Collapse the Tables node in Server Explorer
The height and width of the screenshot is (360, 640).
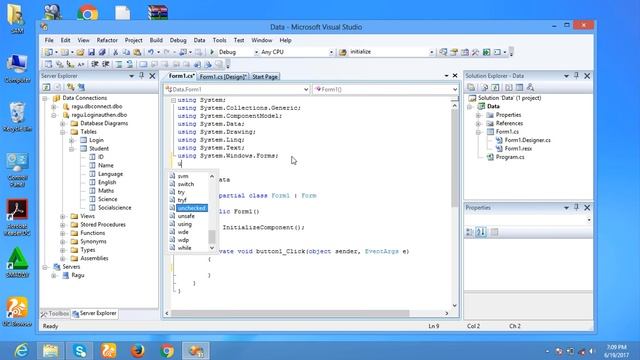pyautogui.click(x=62, y=132)
